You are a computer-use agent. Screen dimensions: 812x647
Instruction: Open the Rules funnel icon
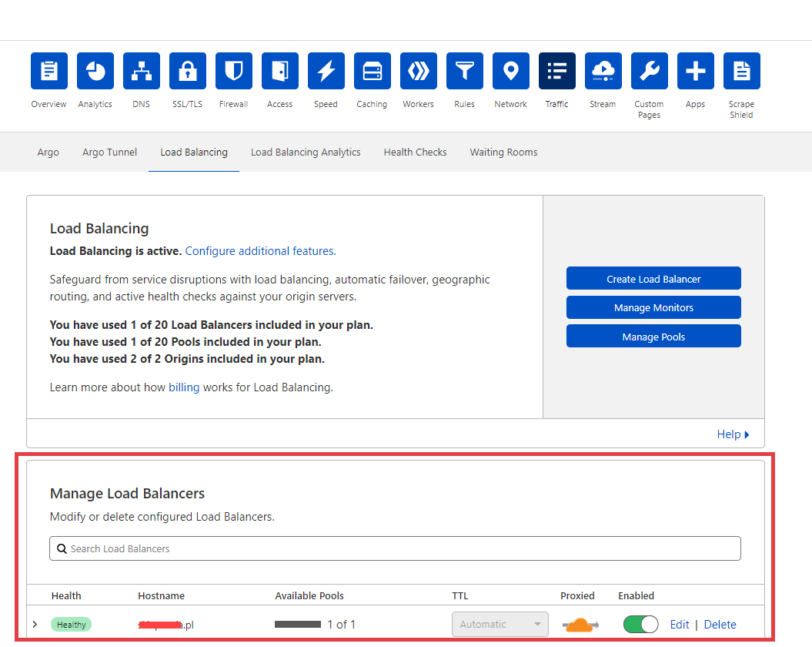tap(465, 72)
